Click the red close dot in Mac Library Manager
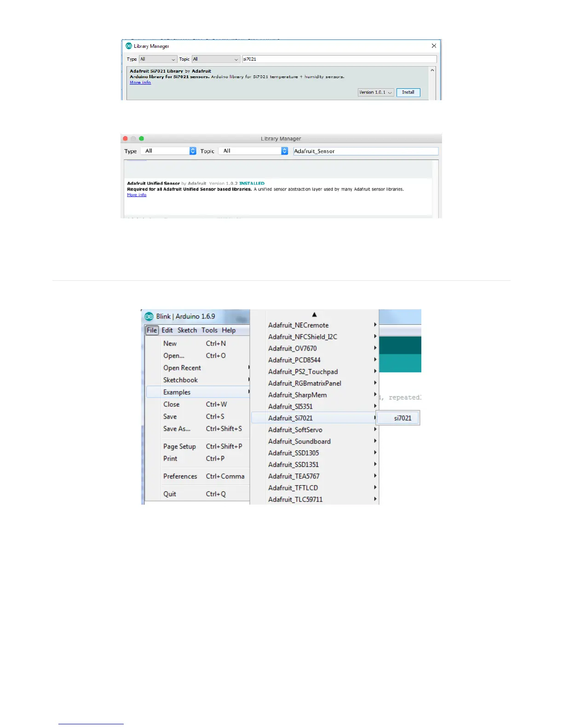The height and width of the screenshot is (728, 563). point(125,138)
